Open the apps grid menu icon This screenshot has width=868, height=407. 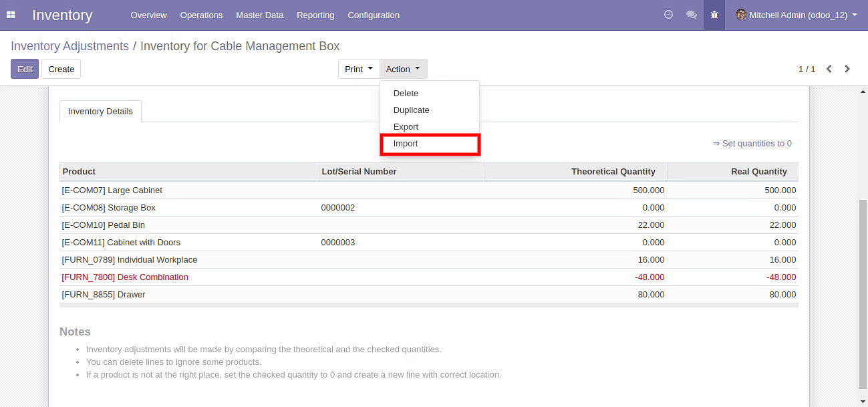[x=11, y=15]
